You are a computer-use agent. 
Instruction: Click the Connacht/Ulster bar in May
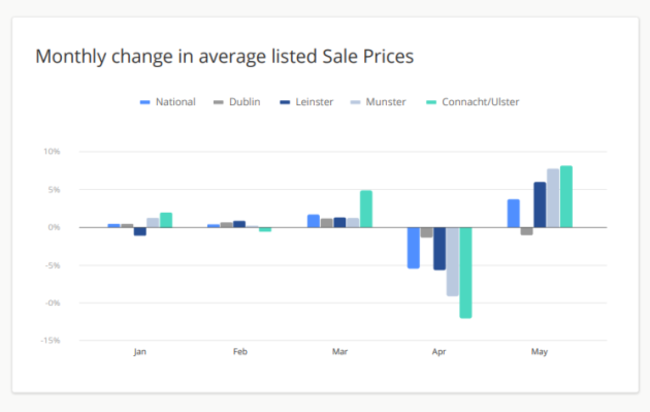566,196
